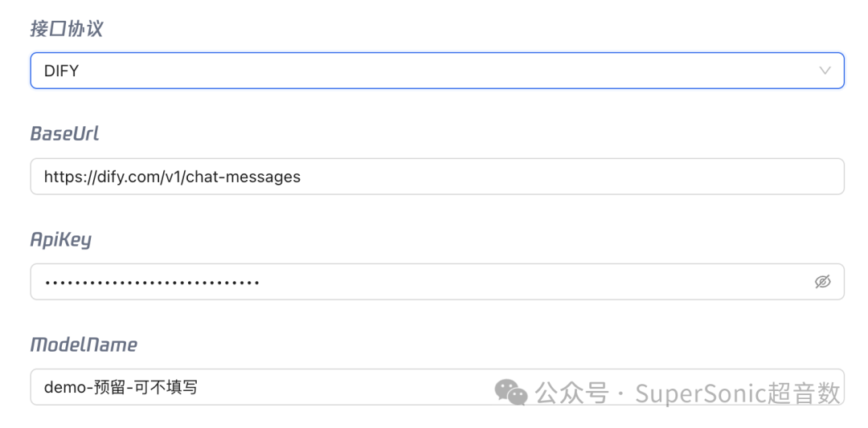Click the demo-预留-可不填写 text
868x428 pixels.
coord(121,387)
